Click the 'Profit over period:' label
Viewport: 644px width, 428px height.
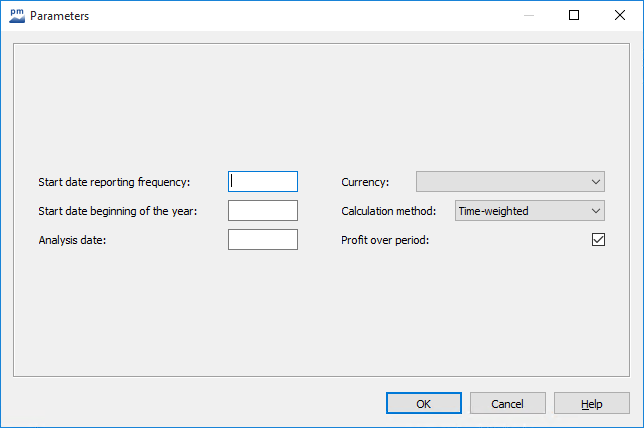(385, 240)
